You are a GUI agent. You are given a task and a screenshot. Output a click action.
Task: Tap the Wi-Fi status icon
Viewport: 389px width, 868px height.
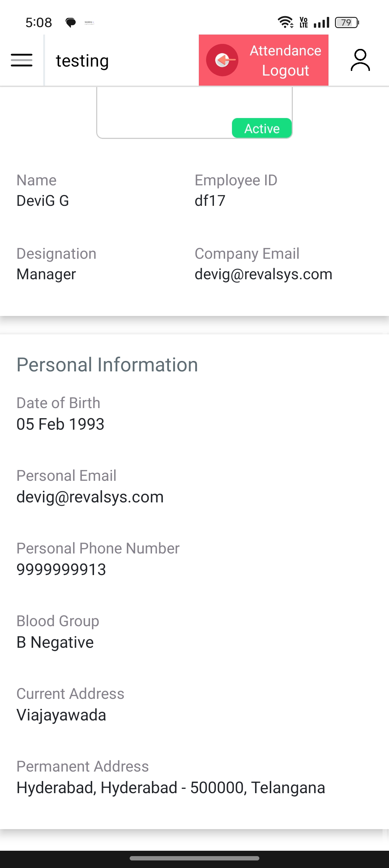[x=286, y=22]
